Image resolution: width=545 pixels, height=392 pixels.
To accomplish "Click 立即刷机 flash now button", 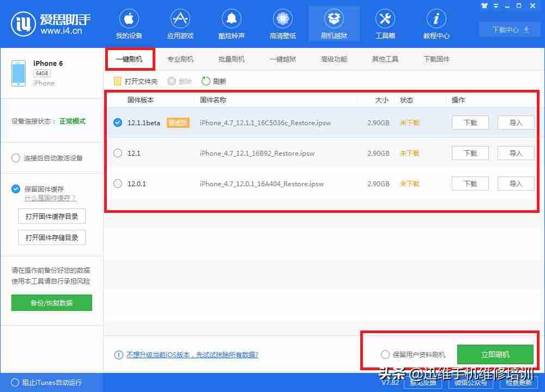I will click(495, 354).
